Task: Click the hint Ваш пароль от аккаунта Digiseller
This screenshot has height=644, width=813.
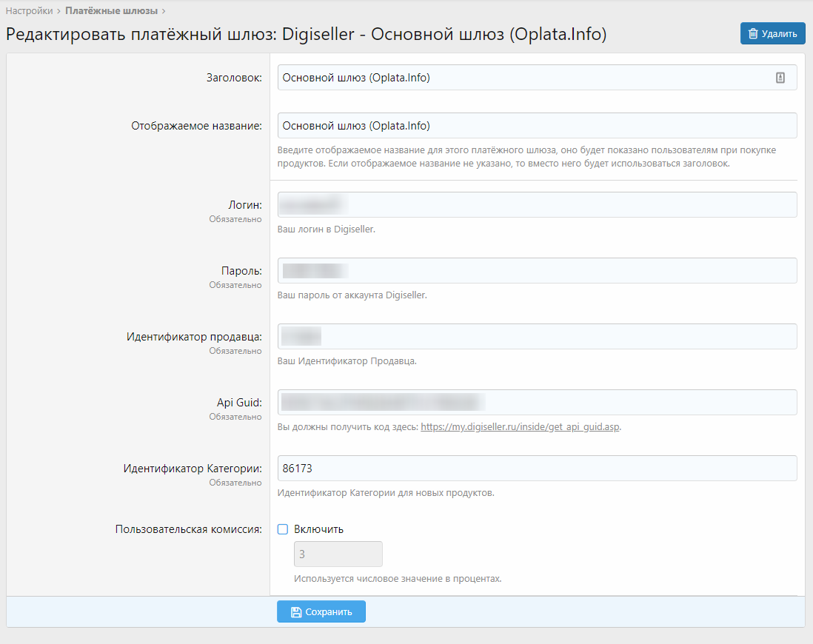Action: [352, 295]
